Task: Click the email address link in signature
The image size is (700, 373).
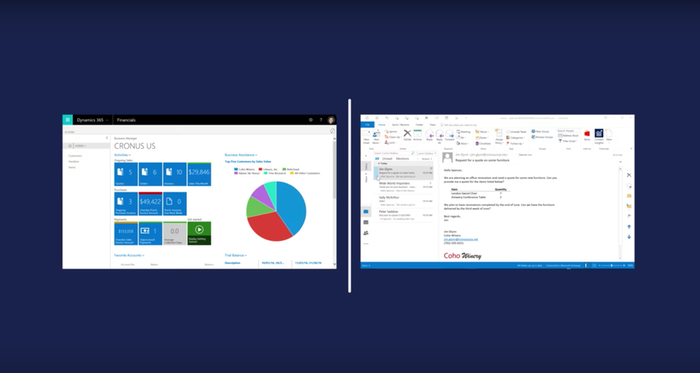Action: click(x=461, y=239)
